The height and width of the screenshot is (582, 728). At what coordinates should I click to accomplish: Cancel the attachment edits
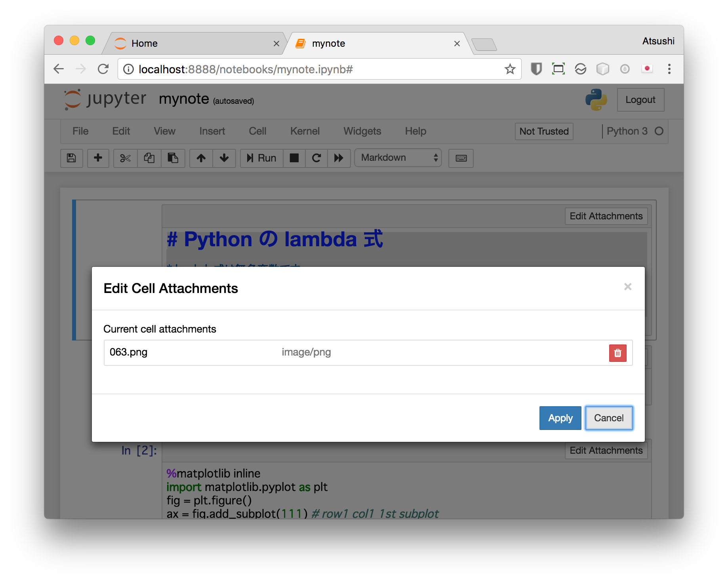pyautogui.click(x=608, y=418)
